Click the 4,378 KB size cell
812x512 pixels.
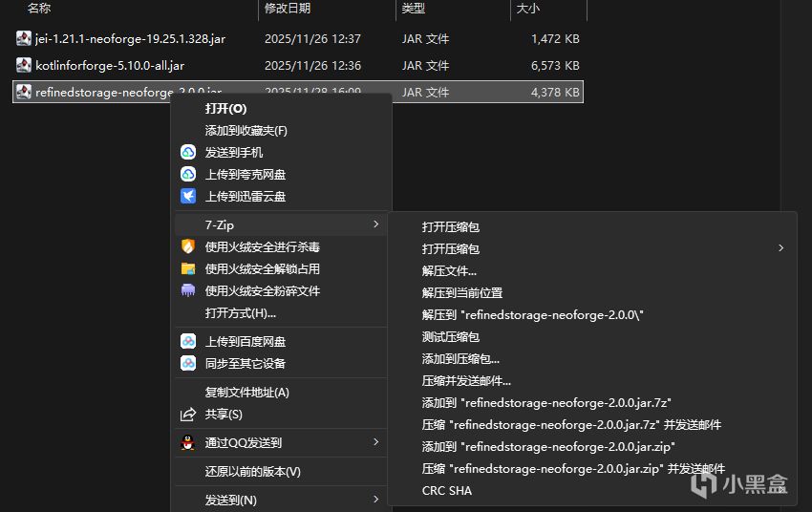pos(555,92)
